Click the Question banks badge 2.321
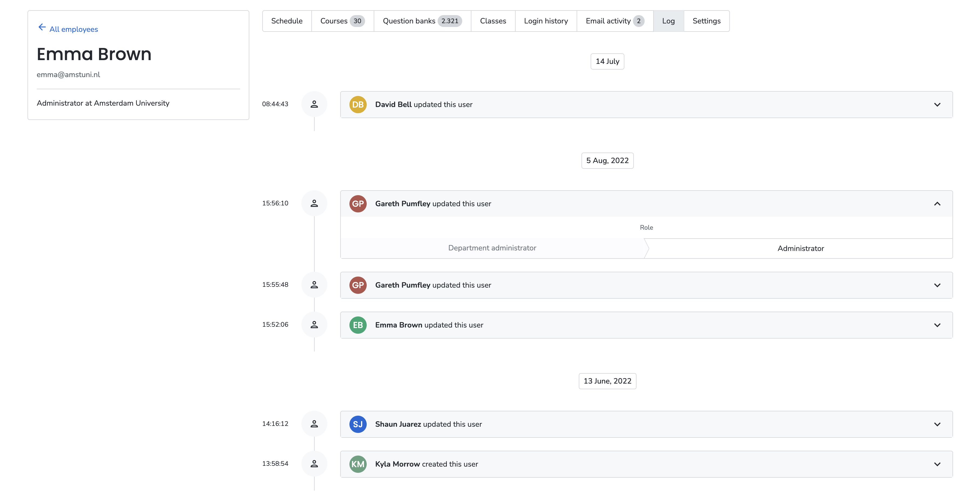Screen dimensions: 980x503 450,21
